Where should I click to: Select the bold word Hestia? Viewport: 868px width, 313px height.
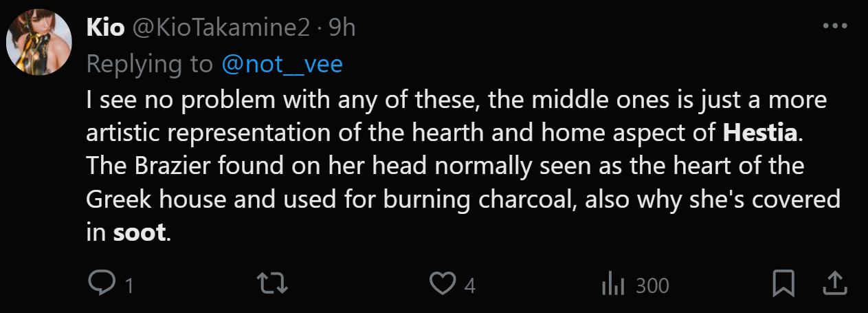coord(760,133)
